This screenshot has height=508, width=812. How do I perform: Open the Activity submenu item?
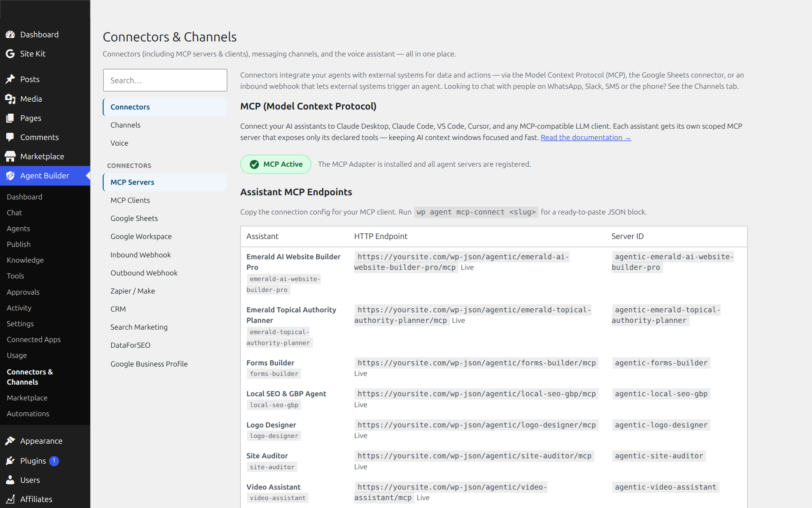coord(19,308)
